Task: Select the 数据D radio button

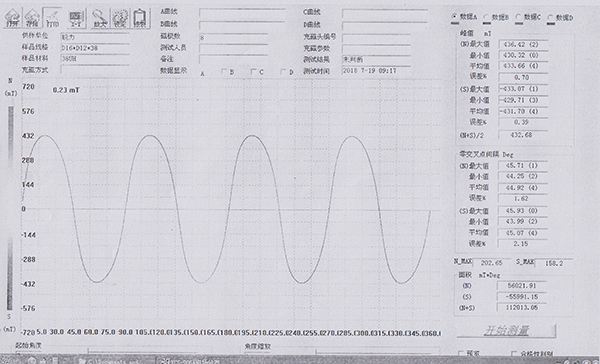Action: pyautogui.click(x=550, y=17)
